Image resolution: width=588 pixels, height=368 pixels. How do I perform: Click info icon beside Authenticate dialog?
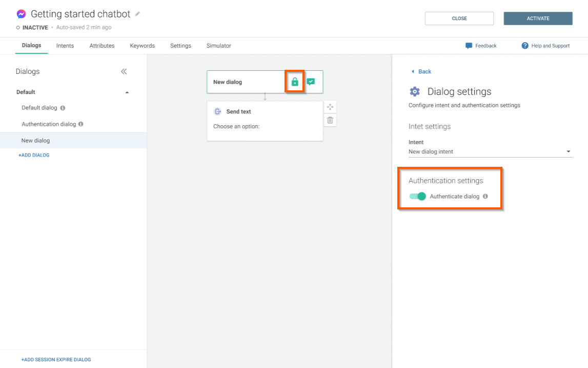pyautogui.click(x=485, y=196)
